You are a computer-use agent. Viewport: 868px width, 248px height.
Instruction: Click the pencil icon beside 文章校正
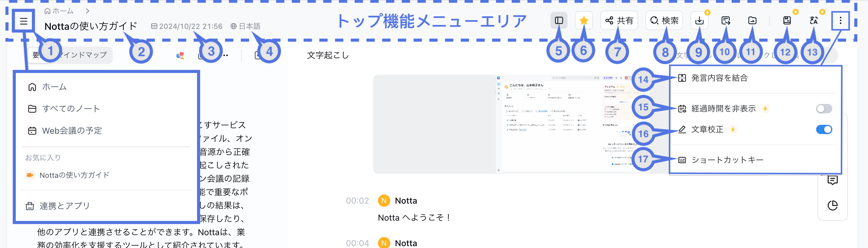click(682, 129)
